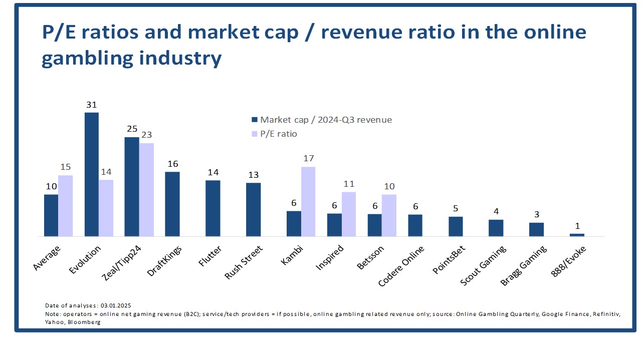Screen dimensions: 644x337
Task: Click the DraftKings bar labeled 16
Action: [x=172, y=204]
